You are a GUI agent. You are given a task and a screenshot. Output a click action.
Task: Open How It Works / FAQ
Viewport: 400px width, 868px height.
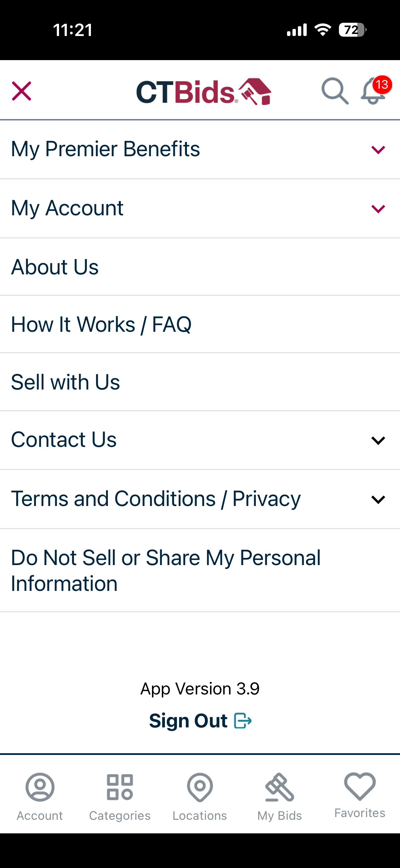click(x=101, y=325)
